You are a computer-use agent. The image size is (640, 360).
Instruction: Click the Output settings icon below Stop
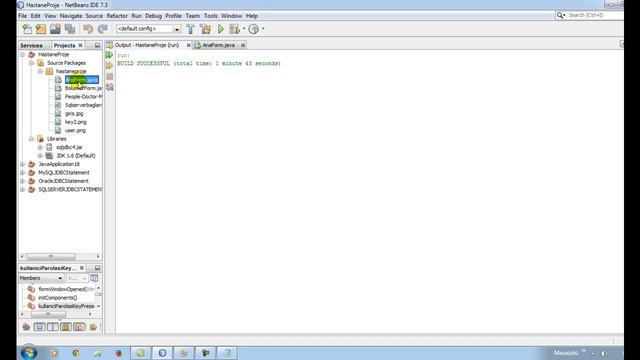click(x=109, y=87)
